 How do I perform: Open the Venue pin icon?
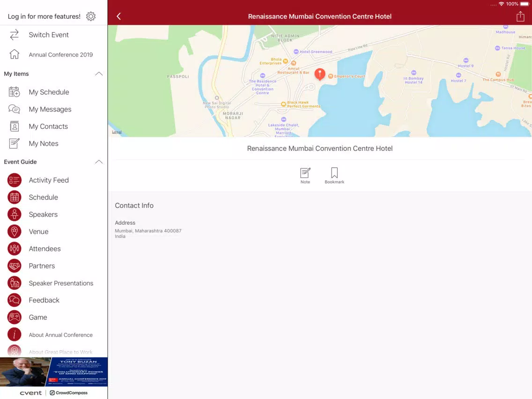click(14, 231)
